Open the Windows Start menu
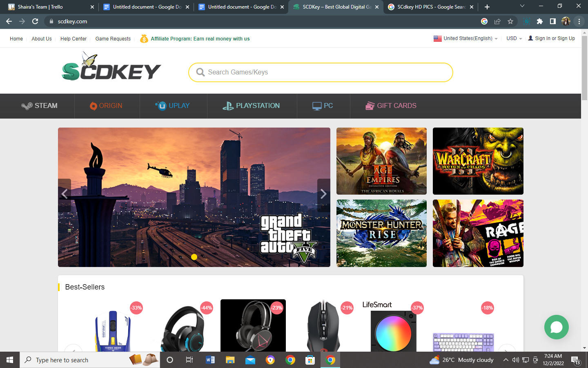 [10, 360]
